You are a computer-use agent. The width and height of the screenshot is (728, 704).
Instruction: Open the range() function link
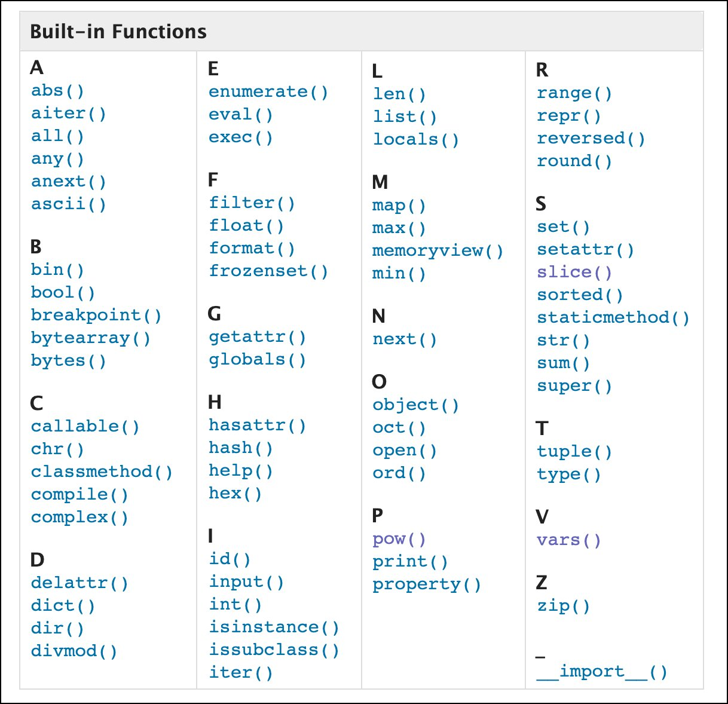(574, 93)
